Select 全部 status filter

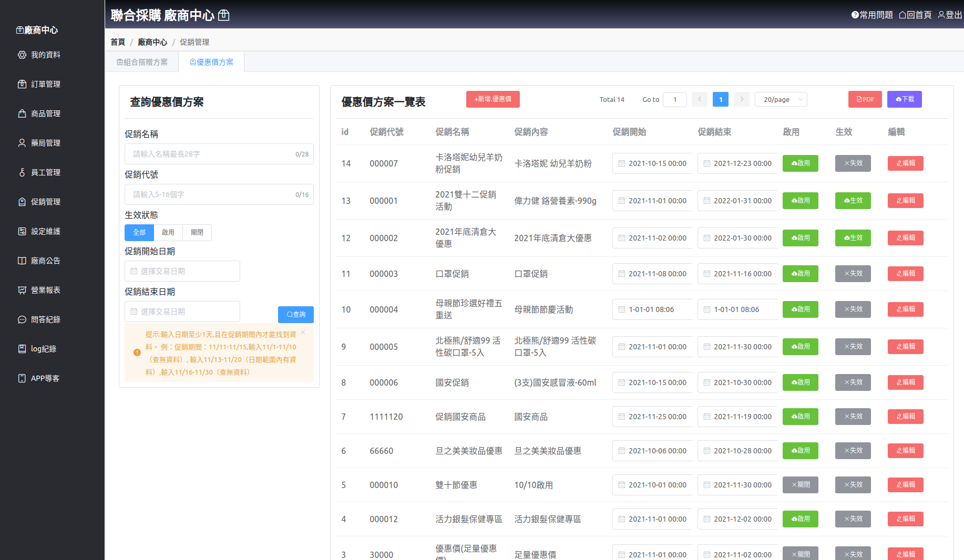[x=139, y=232]
